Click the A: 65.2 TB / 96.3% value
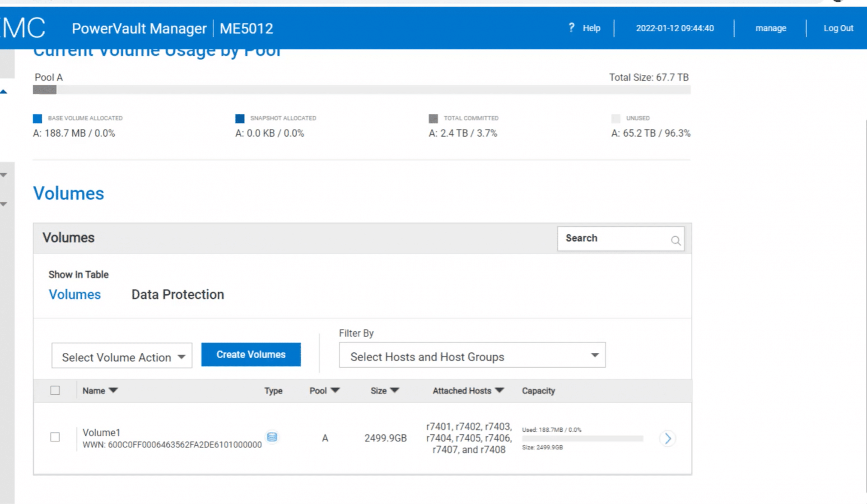Viewport: 867px width, 504px height. pos(651,133)
